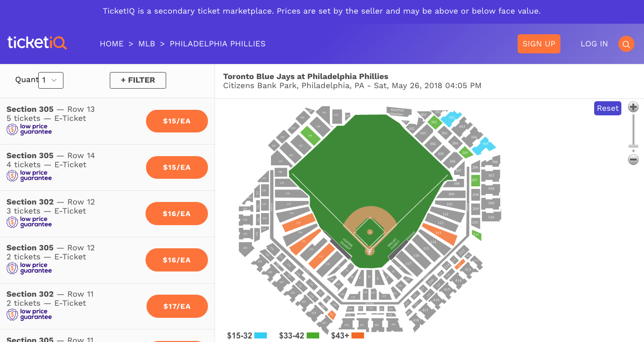Zoom in on the seating map

click(x=633, y=107)
